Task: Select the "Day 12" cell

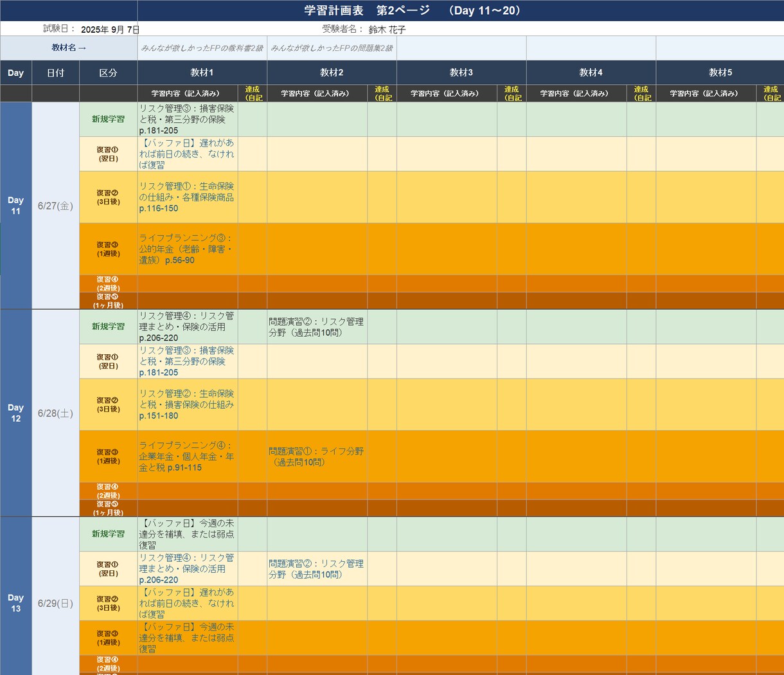Action: (x=16, y=413)
